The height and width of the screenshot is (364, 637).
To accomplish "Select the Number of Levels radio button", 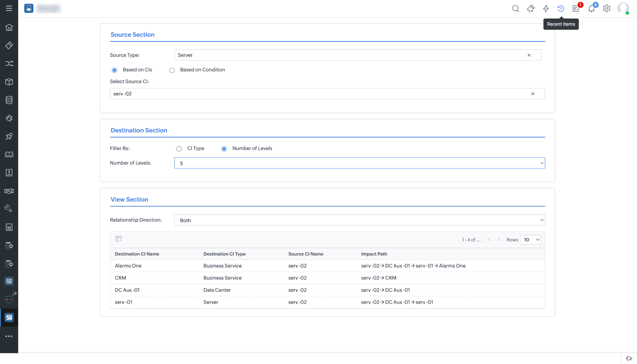I will 224,149.
